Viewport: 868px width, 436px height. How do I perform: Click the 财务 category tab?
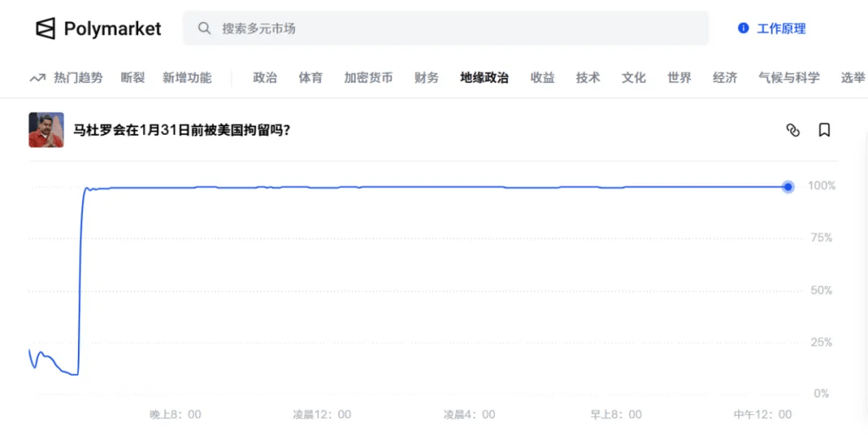point(427,78)
